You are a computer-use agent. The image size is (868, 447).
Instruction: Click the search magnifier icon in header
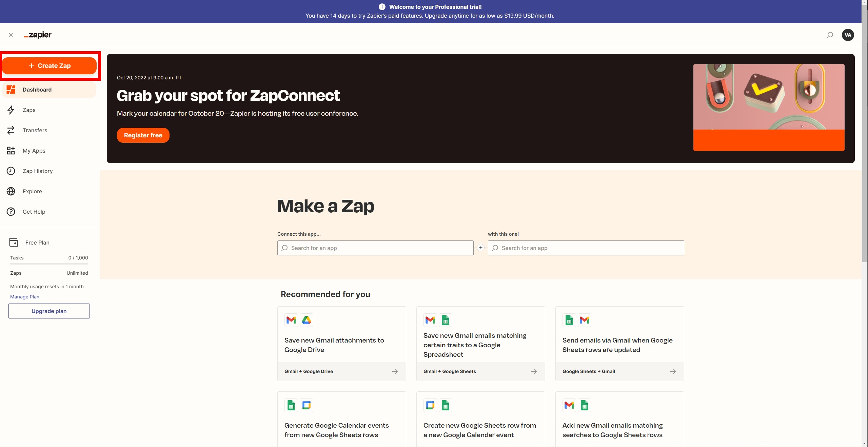830,35
